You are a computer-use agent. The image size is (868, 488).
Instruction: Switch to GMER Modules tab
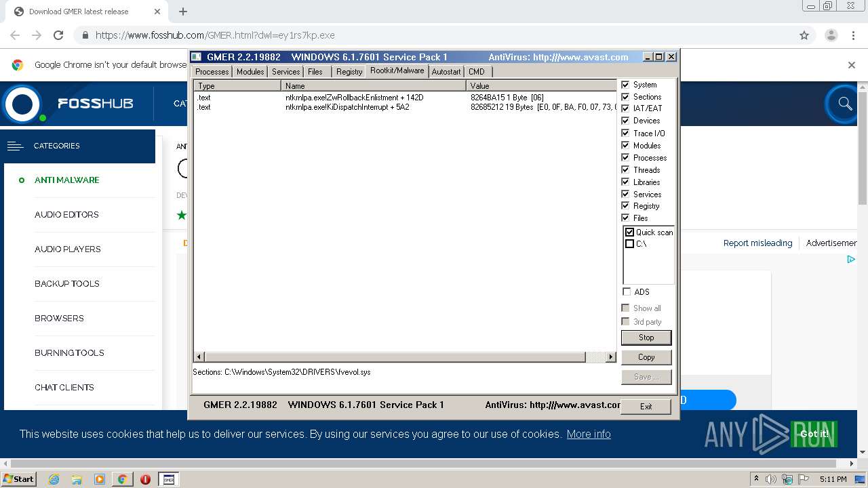[250, 72]
